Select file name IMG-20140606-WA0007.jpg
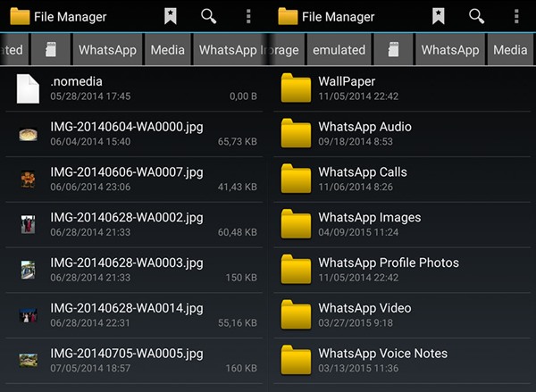This screenshot has width=536, height=392. coord(127,172)
